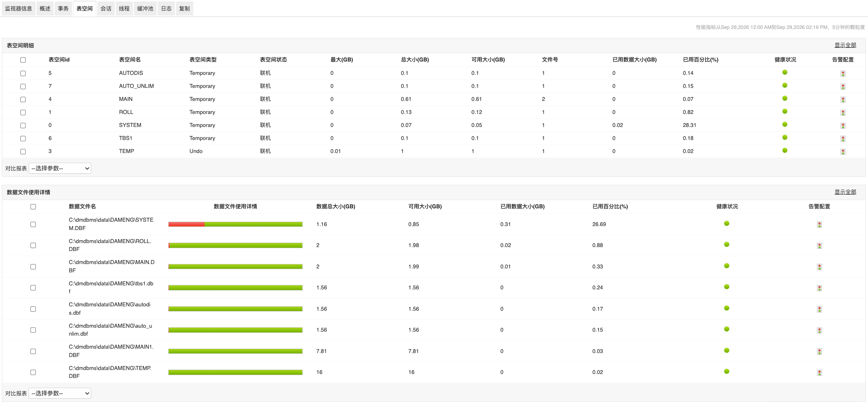Viewport: 868px width, 404px height.
Task: Switch to the 监视器信息 tab
Action: (18, 8)
